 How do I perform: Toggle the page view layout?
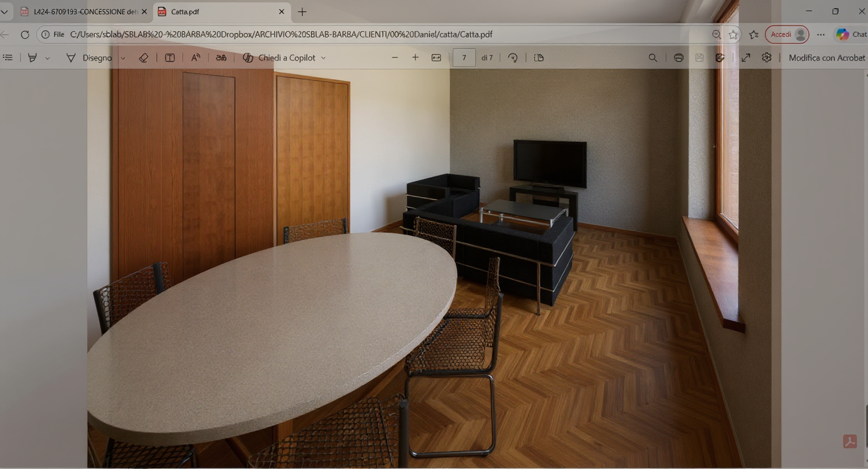(x=539, y=57)
